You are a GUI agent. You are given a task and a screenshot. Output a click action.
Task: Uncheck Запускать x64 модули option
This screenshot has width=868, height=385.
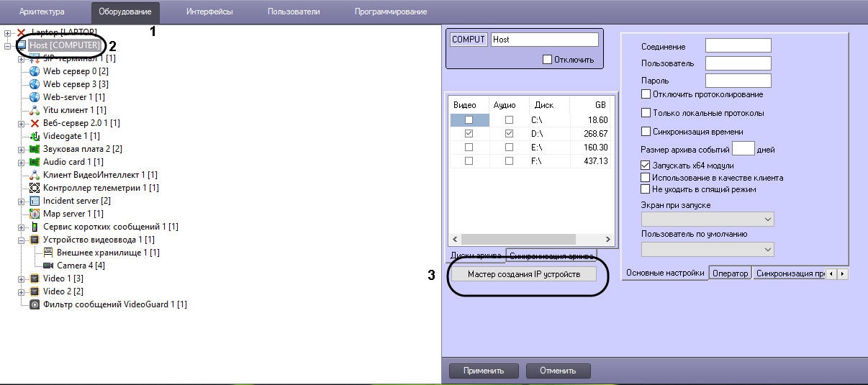[646, 166]
